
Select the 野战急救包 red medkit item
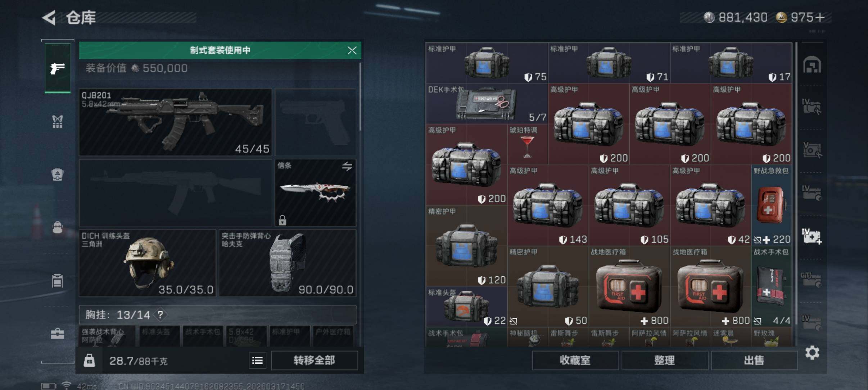771,205
